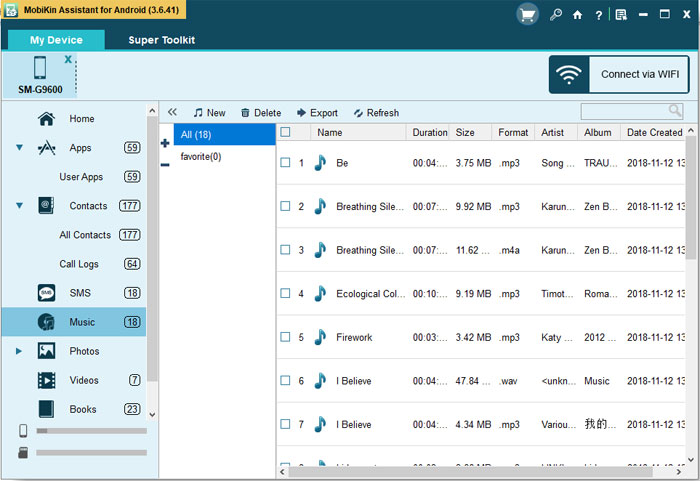
Task: Switch to the Super Toolkit tab
Action: pos(161,40)
